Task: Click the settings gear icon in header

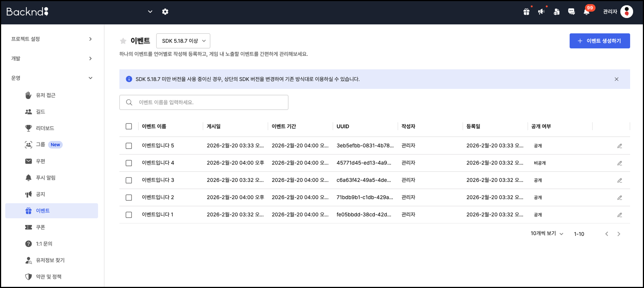Action: click(165, 12)
